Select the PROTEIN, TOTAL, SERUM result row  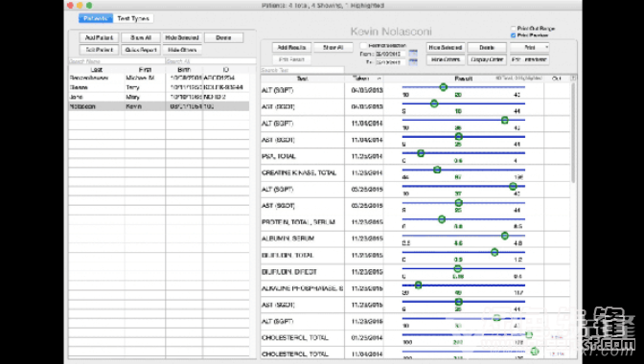415,222
